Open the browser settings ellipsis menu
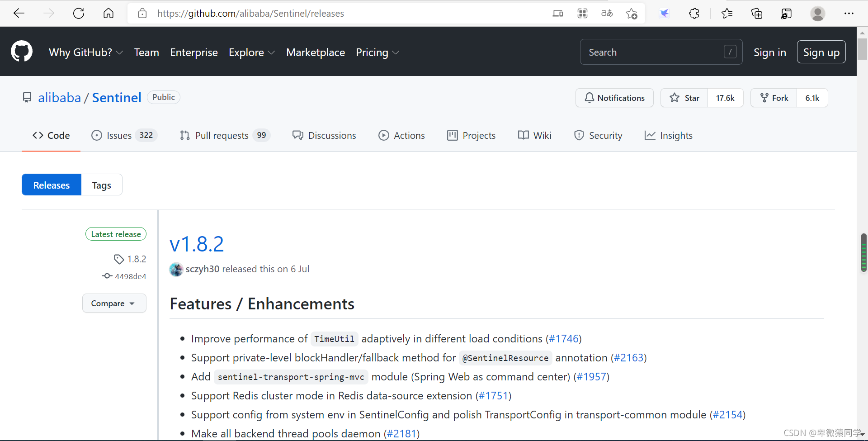 [x=849, y=14]
